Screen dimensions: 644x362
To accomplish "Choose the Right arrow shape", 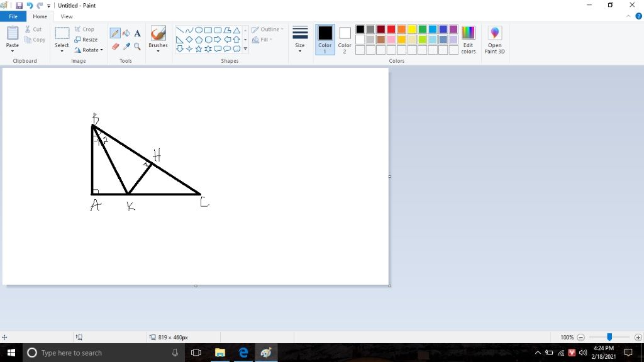I will [x=218, y=40].
